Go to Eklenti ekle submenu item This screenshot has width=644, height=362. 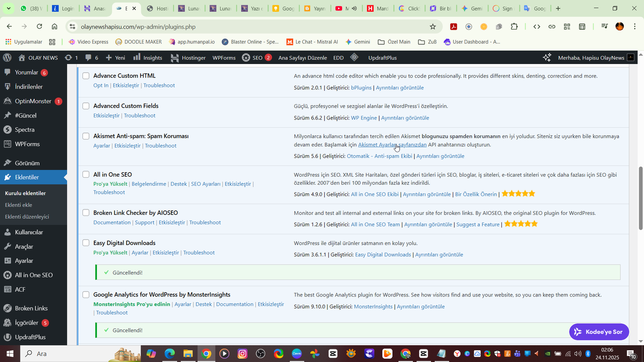point(19,205)
